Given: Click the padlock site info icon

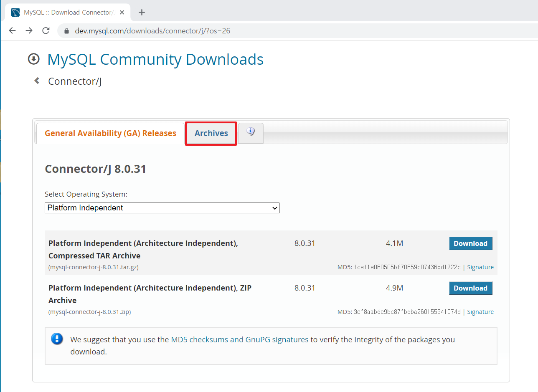Looking at the screenshot, I should point(66,31).
